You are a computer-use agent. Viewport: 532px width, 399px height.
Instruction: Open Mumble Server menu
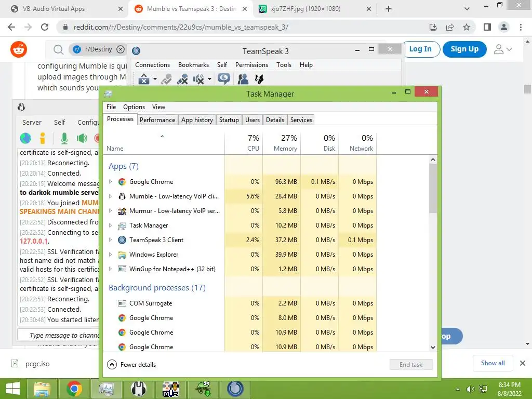coord(32,123)
